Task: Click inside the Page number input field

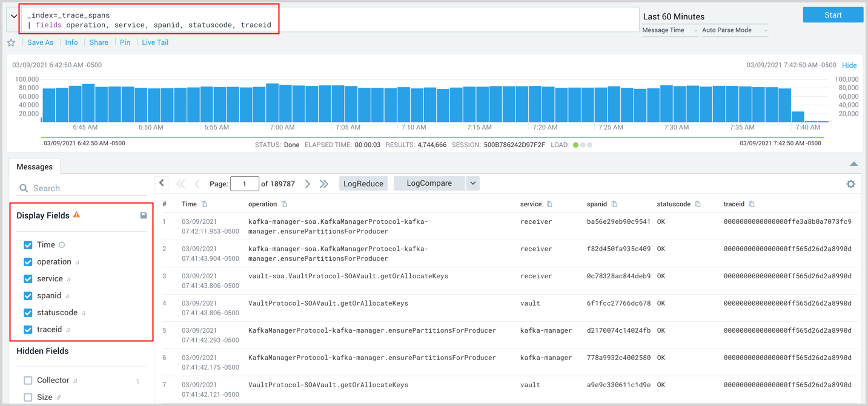Action: [x=245, y=183]
